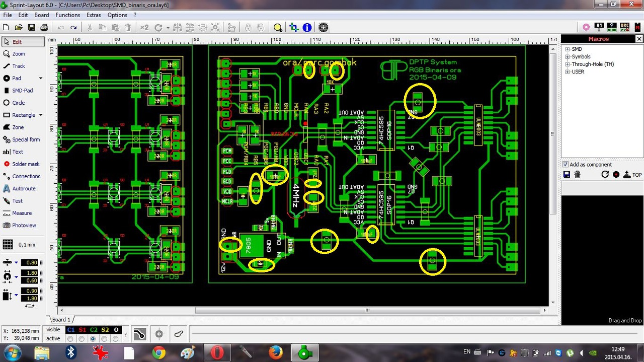Screen dimensions: 644x362
Task: Open the Pad tool dropdown arrow
Action: point(41,79)
